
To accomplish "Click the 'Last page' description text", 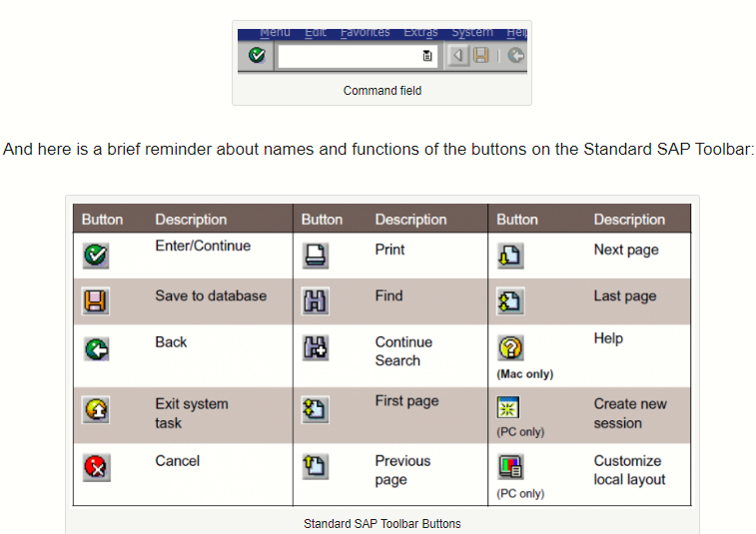I will (625, 296).
